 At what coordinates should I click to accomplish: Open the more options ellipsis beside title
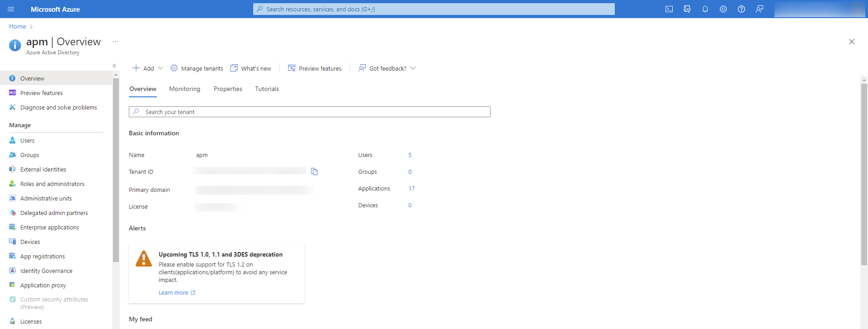115,42
